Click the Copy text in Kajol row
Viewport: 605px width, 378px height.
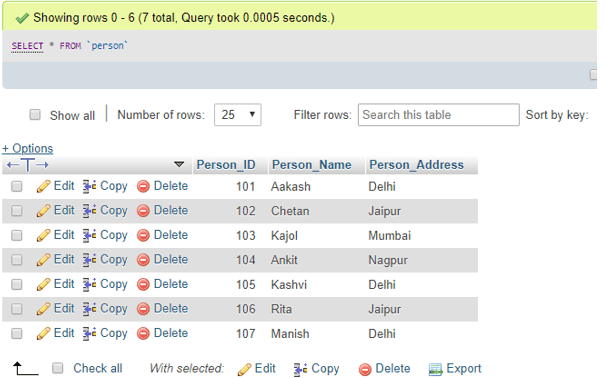click(114, 235)
